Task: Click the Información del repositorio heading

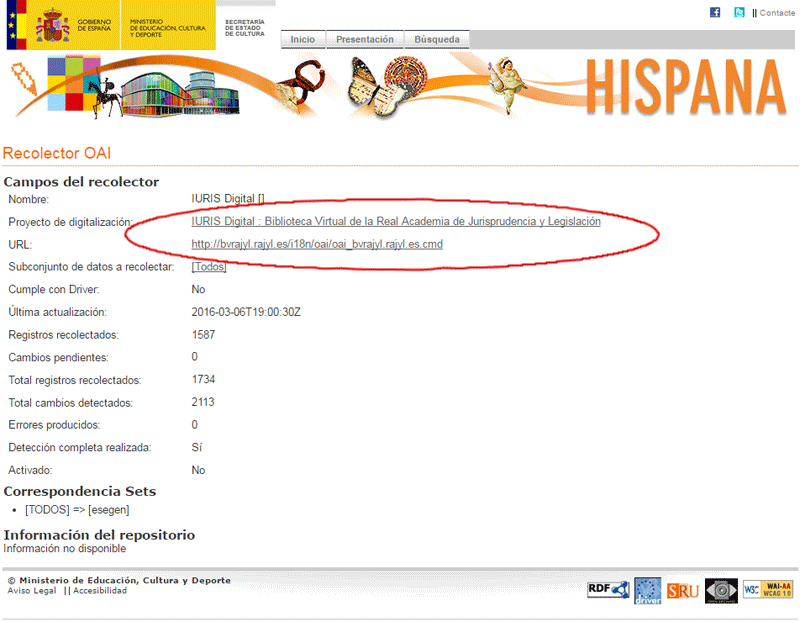Action: [x=99, y=535]
